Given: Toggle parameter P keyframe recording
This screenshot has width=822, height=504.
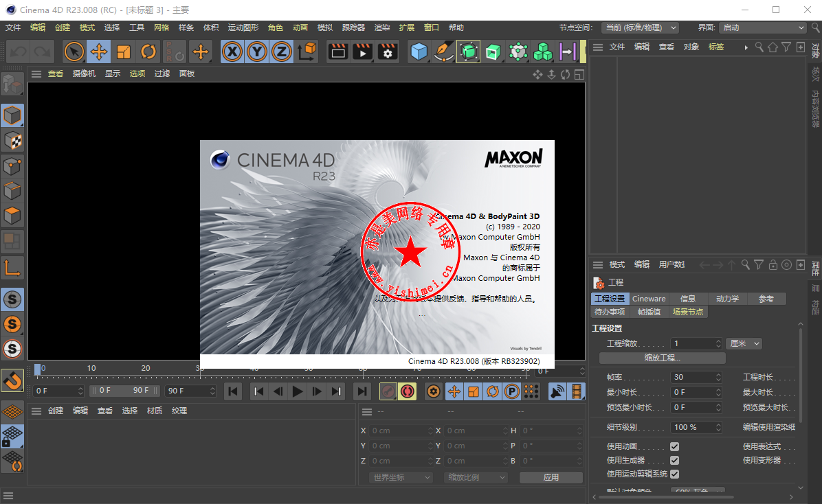Looking at the screenshot, I should (511, 391).
